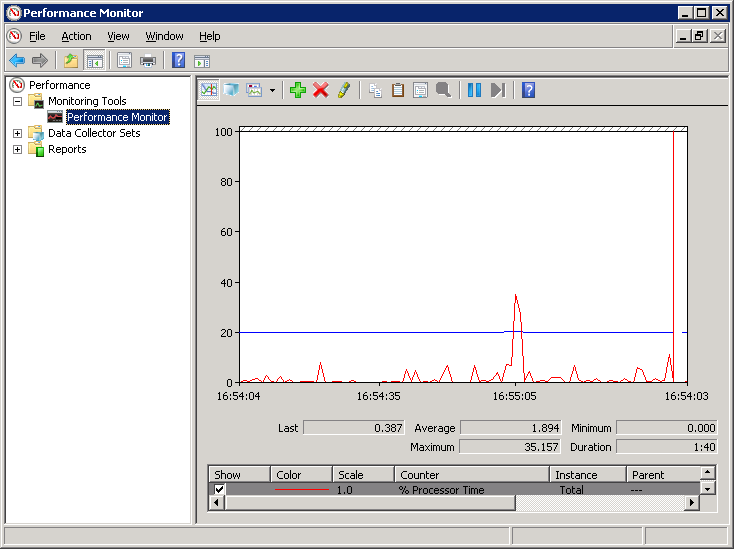This screenshot has height=549, width=734.
Task: Click the Up One Level folder icon
Action: (71, 60)
